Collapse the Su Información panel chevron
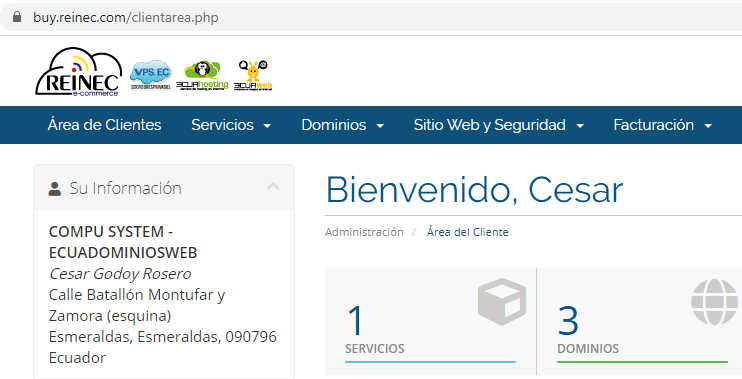This screenshot has width=742, height=379. 273,186
